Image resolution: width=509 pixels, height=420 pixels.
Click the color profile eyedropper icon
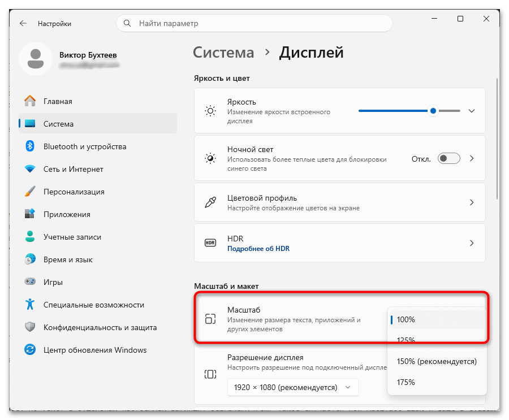pyautogui.click(x=210, y=202)
